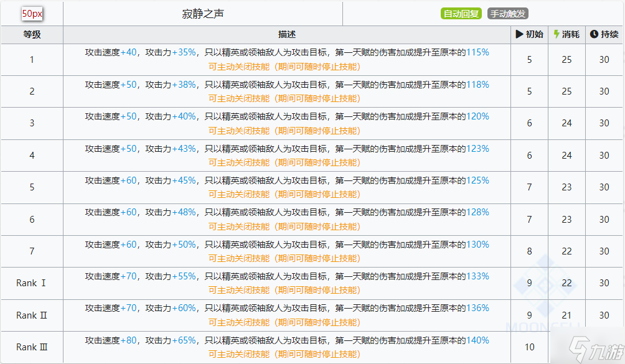The height and width of the screenshot is (364, 625).
Task: Click the 手动触发 gray tag
Action: (508, 14)
